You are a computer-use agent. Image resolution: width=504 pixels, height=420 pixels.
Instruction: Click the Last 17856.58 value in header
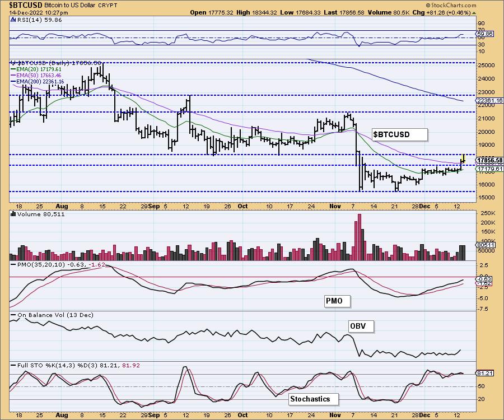pyautogui.click(x=344, y=12)
